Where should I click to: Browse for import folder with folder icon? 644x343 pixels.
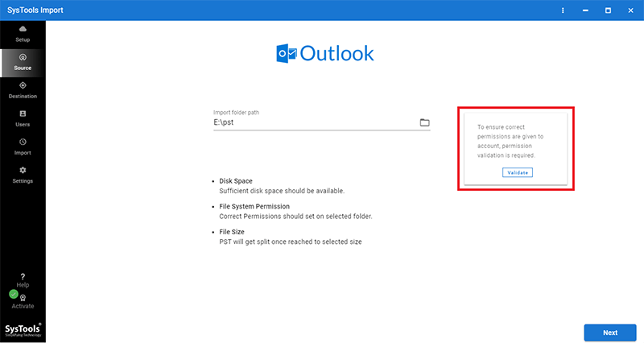point(425,122)
